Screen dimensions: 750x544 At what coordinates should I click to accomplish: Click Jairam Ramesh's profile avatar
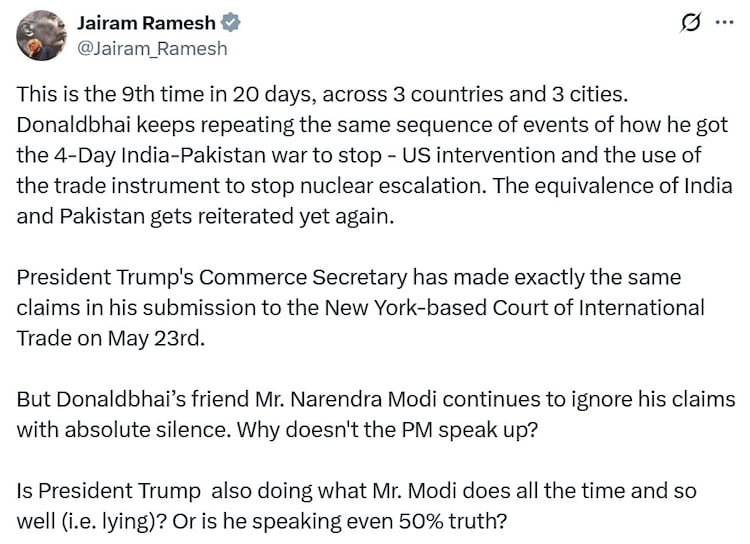click(x=41, y=36)
